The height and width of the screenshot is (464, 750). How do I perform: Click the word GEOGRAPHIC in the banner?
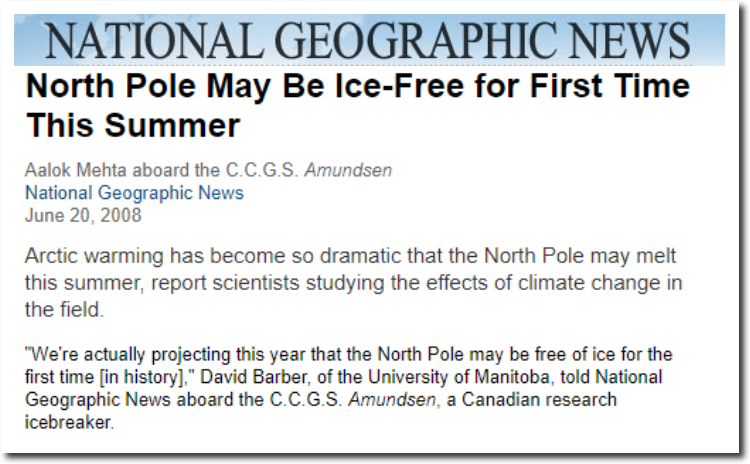click(x=416, y=41)
